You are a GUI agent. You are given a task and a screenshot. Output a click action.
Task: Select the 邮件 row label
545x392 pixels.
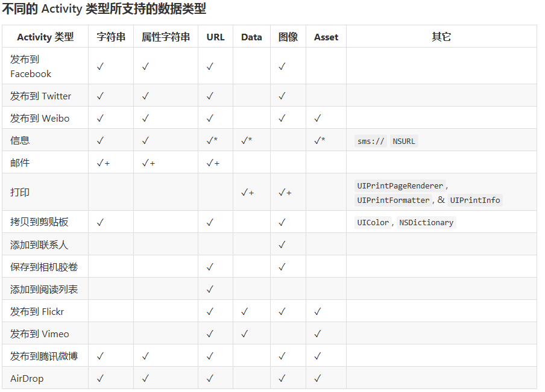pos(20,163)
